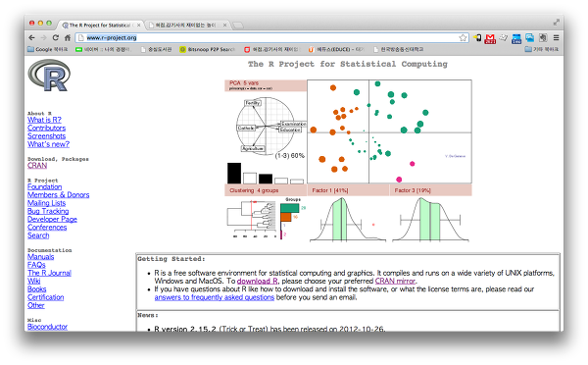Open the Contributors link

tap(46, 129)
